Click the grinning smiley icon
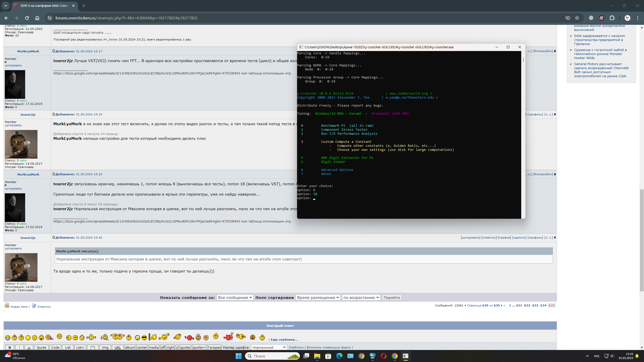The image size is (644, 362). point(8,338)
